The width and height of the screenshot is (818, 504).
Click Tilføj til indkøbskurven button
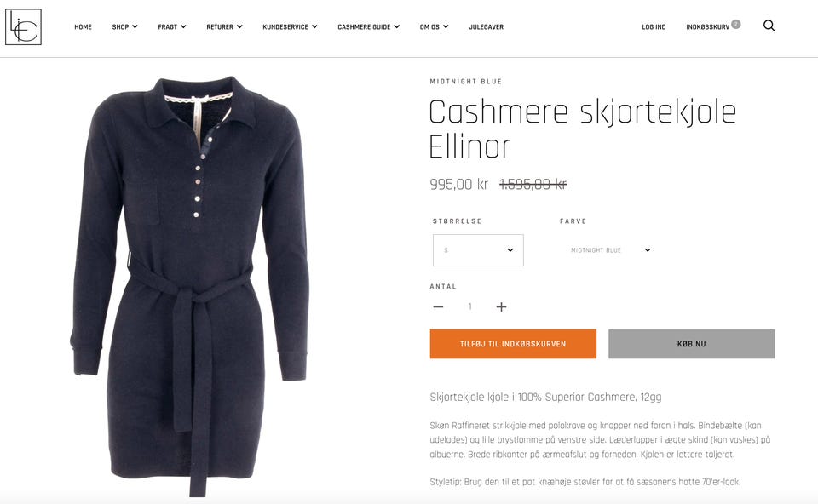513,344
